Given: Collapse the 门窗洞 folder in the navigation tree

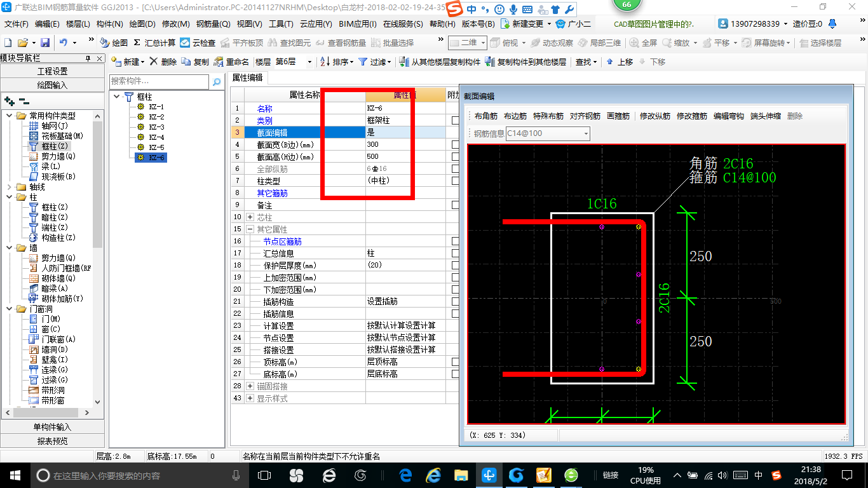Looking at the screenshot, I should point(9,309).
